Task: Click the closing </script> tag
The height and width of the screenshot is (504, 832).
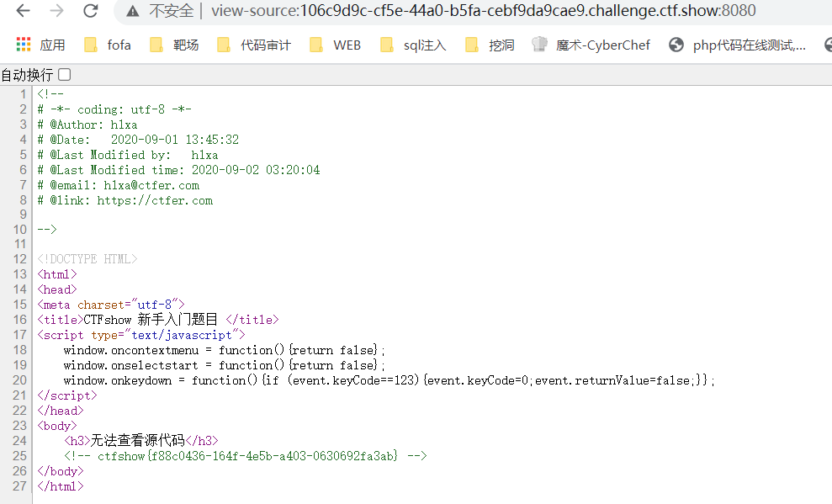Action: 67,395
